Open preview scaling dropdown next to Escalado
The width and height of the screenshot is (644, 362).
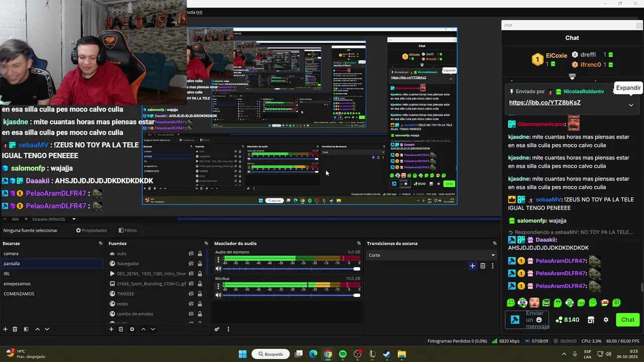coord(74,219)
